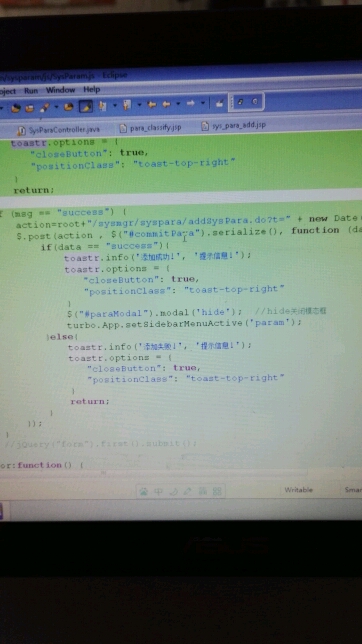Click the Writable status bar entry

pyautogui.click(x=299, y=490)
